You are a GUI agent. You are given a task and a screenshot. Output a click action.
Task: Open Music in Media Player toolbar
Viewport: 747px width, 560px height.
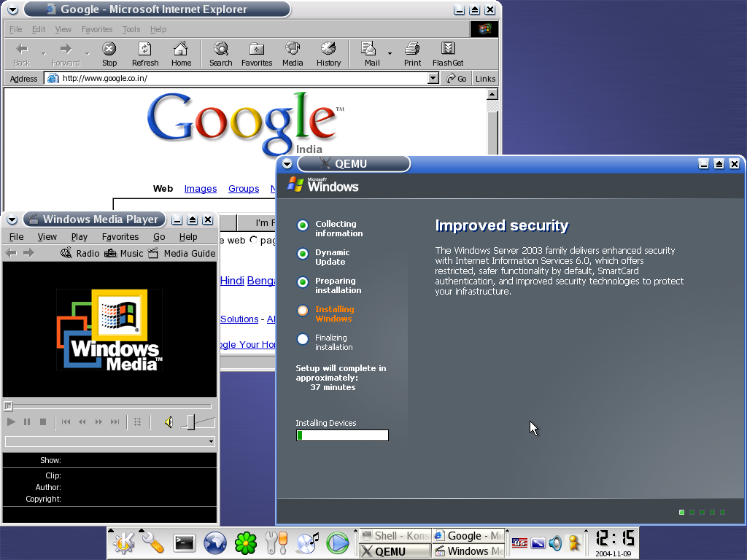click(x=123, y=253)
